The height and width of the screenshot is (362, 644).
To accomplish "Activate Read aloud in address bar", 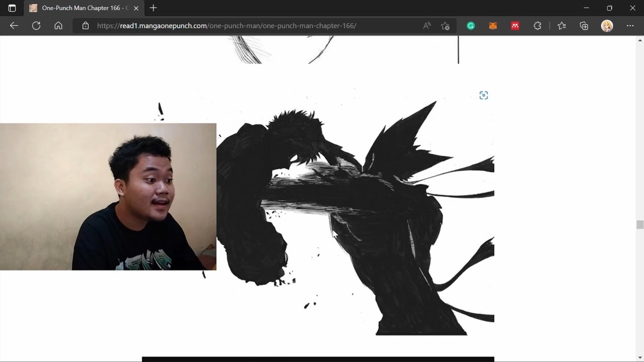I will 427,26.
